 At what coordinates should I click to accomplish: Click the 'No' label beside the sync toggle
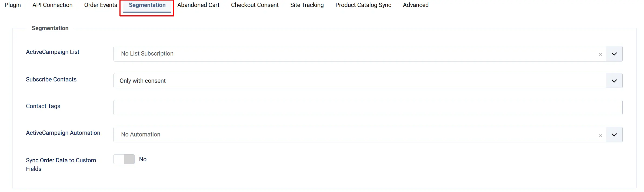coord(143,159)
